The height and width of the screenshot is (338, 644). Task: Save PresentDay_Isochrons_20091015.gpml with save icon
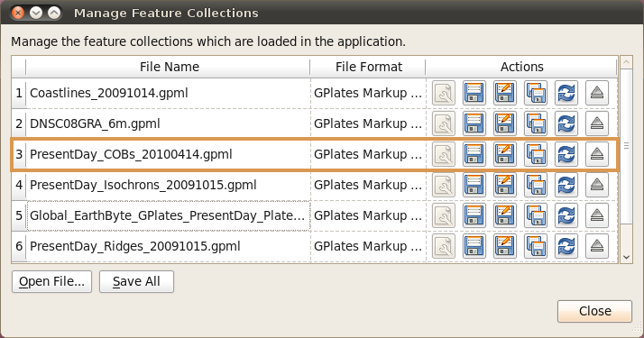474,185
